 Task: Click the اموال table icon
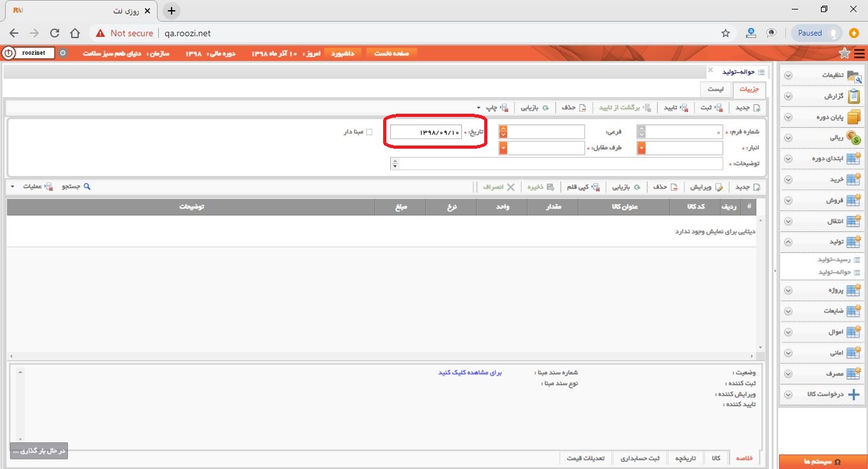click(x=853, y=332)
